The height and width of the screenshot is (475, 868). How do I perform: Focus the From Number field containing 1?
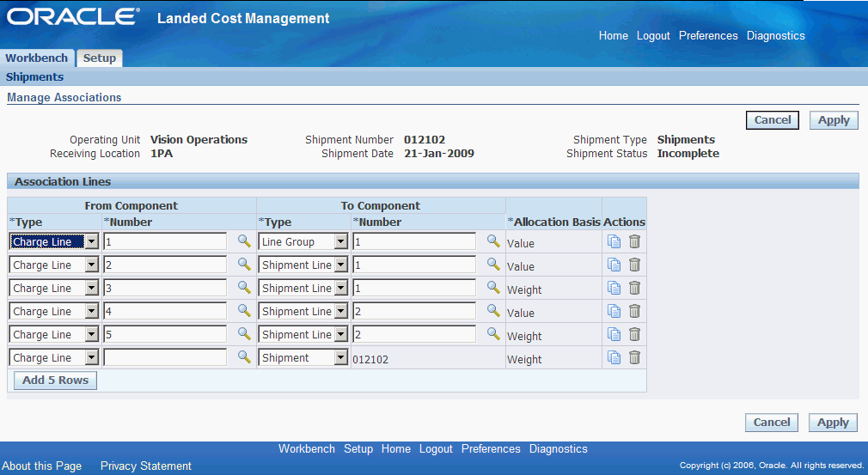(x=165, y=241)
